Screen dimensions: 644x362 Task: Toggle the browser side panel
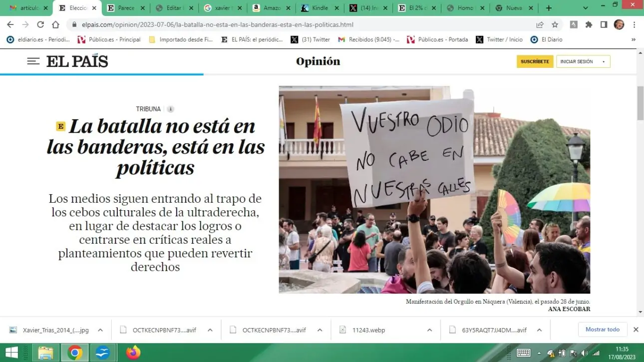(604, 24)
